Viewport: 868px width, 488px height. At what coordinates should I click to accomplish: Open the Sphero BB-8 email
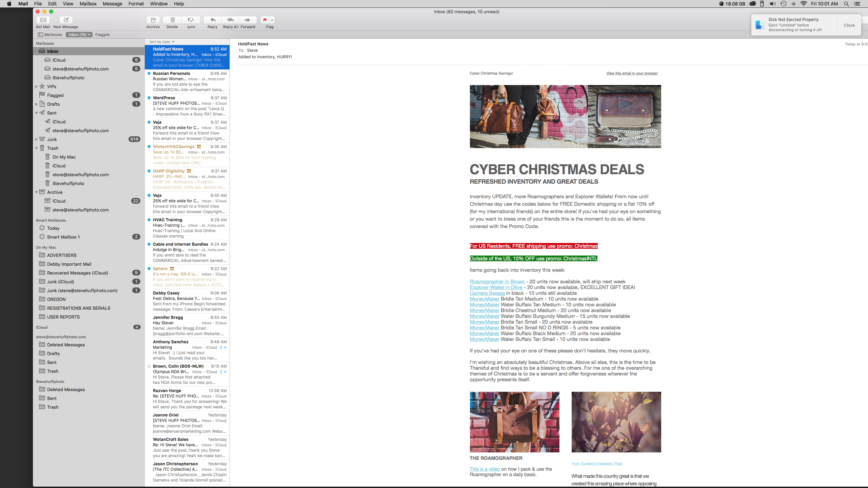pos(187,277)
